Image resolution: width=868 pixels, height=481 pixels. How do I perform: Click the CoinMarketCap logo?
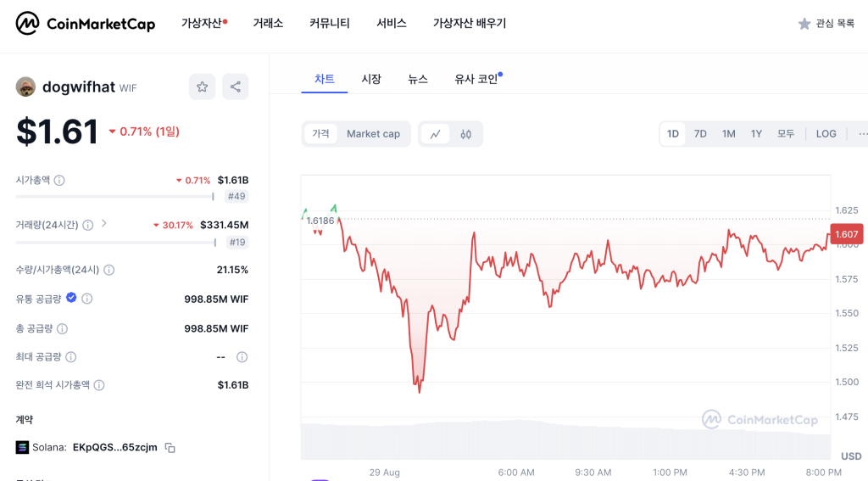pos(86,23)
